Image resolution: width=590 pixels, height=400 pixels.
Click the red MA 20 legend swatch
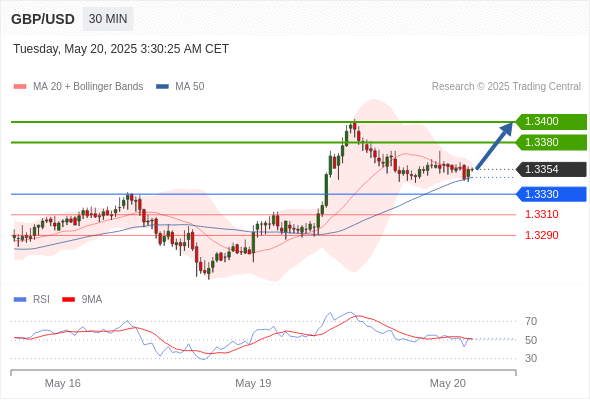(x=20, y=87)
